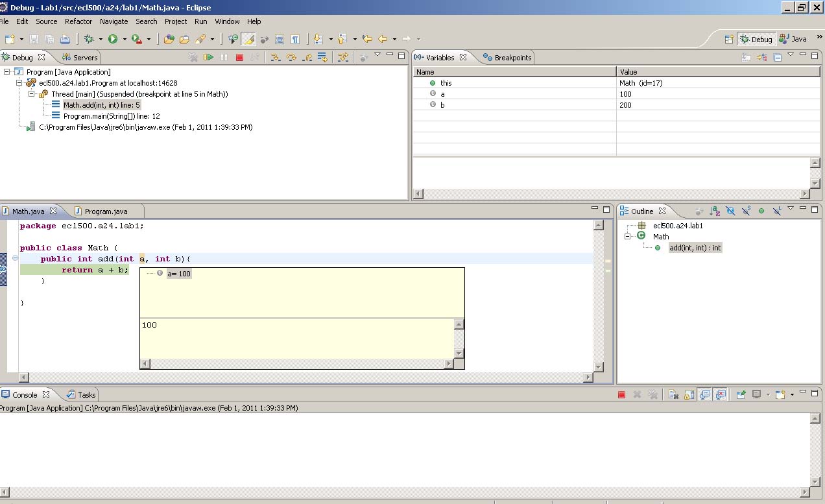The image size is (825, 504).
Task: Switch to Breakpoints tab
Action: [507, 58]
